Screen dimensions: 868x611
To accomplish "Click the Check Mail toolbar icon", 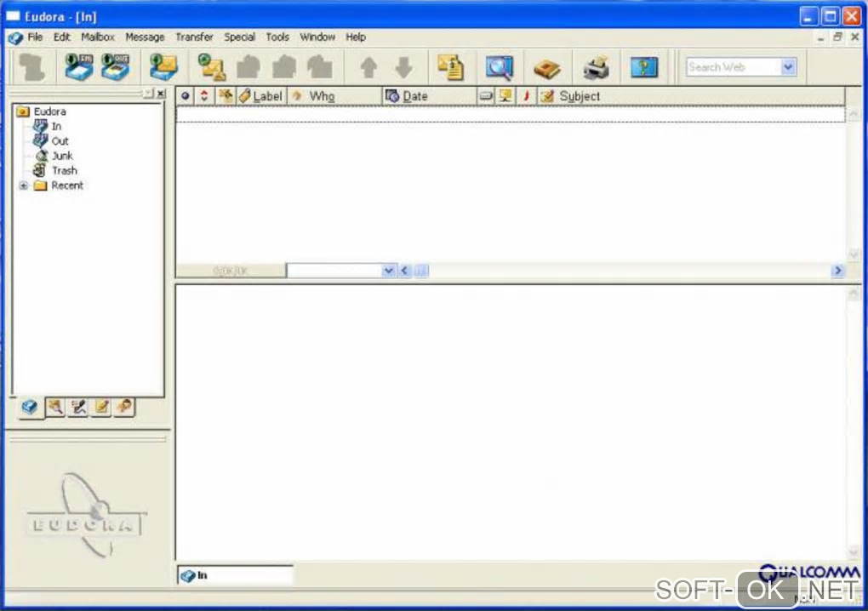I will [x=163, y=67].
